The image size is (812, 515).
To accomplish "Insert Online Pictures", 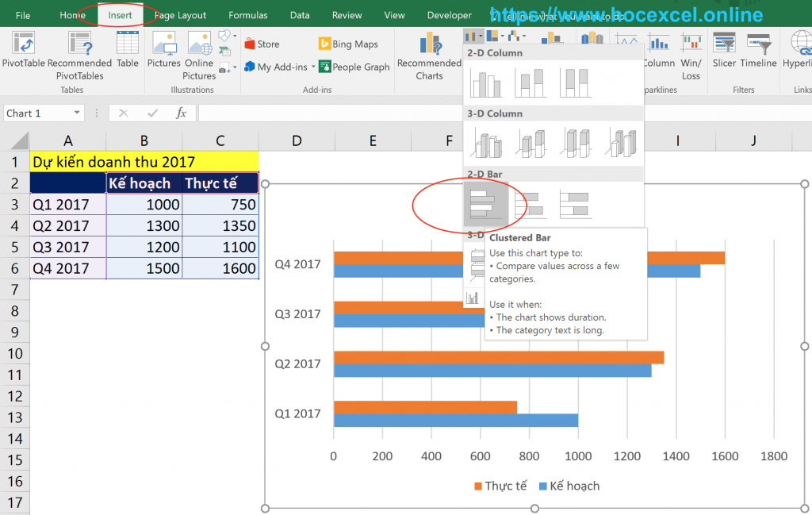I will pos(199,56).
